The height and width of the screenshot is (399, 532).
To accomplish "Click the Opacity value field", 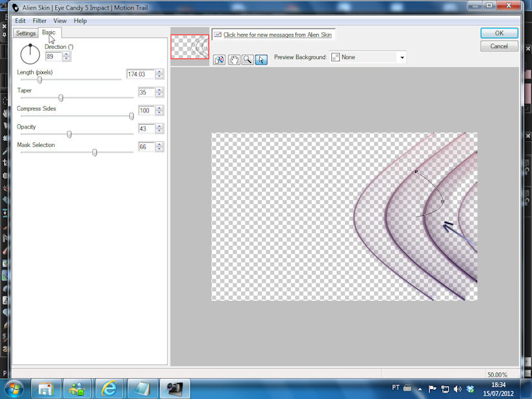I will (146, 129).
